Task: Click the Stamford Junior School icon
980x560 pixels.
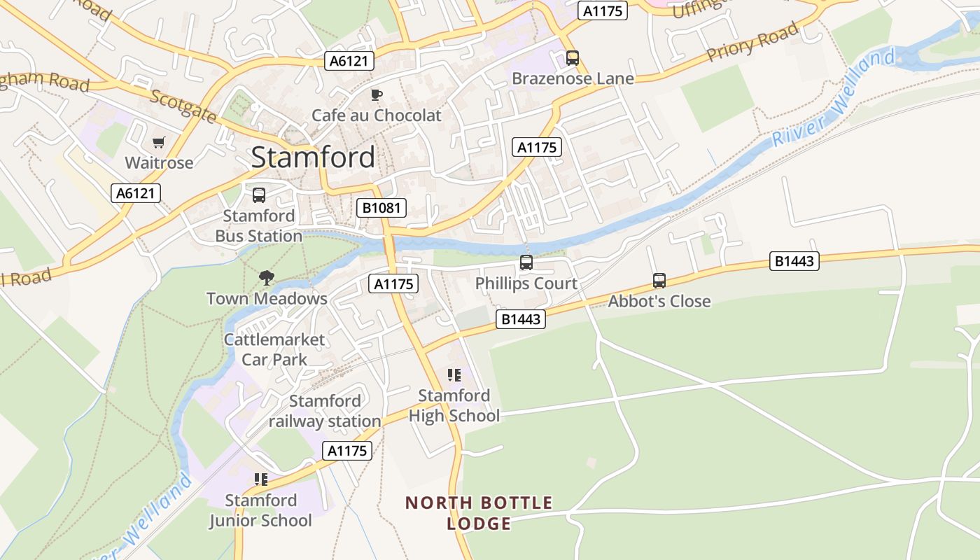Action: [x=261, y=479]
